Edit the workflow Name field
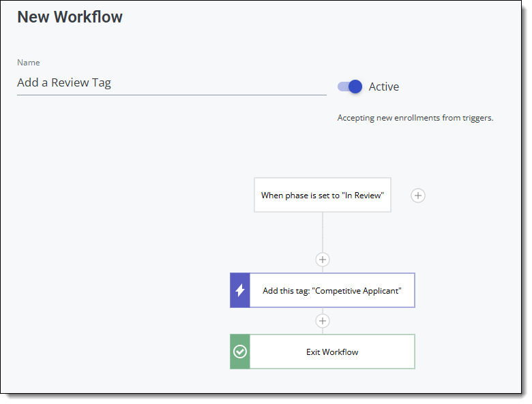Viewport: 532px width, 404px height. [171, 83]
